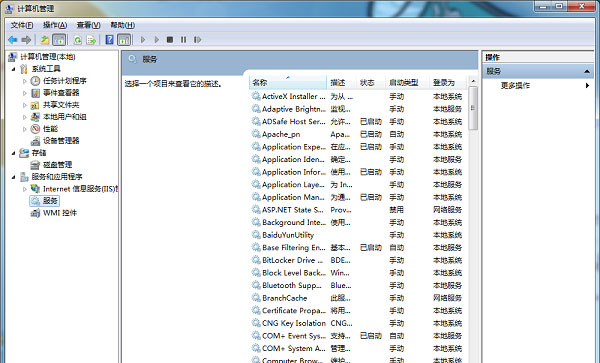Select the 性能 icon
Screen dimensions: 600x363
[x=35, y=129]
